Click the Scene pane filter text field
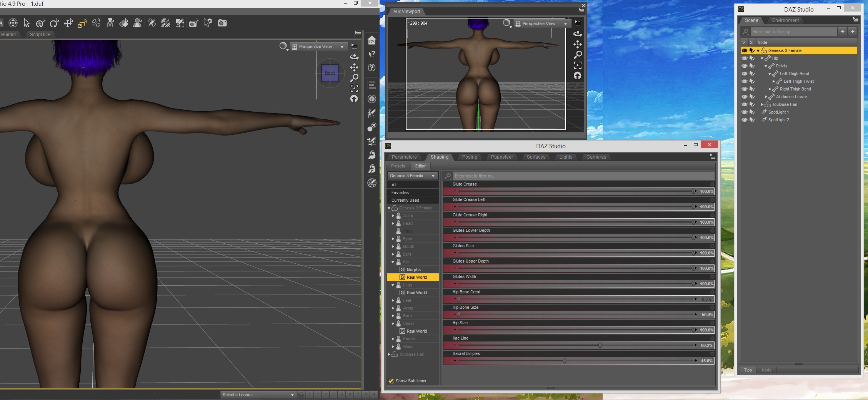Screen dimensions: 868x400 (x=793, y=32)
